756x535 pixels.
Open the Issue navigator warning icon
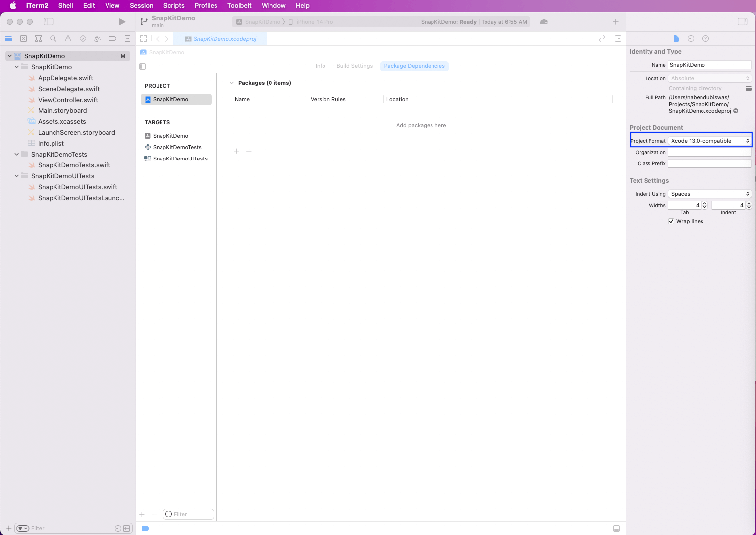(x=68, y=39)
